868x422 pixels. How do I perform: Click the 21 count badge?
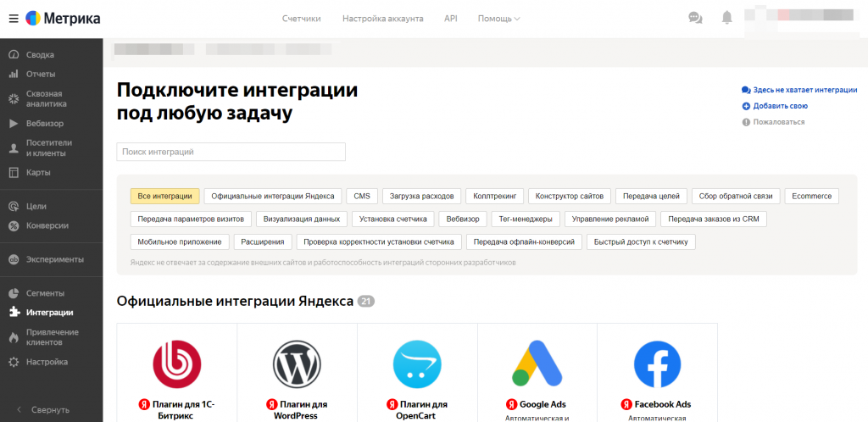(366, 302)
